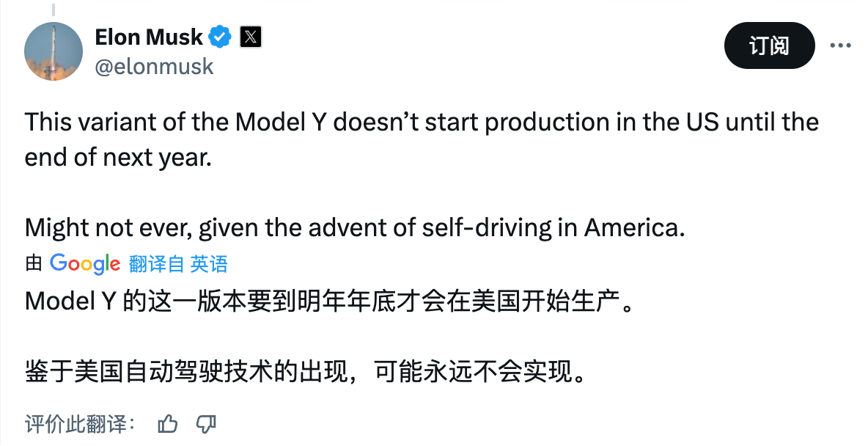Click the 由 character before Google logo
The image size is (868, 446).
coord(34,264)
